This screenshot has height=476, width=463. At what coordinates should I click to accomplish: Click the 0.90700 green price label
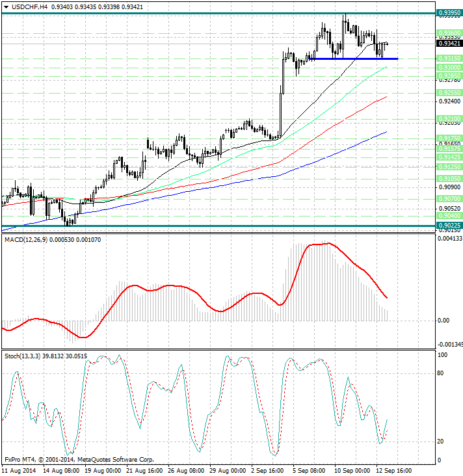coord(449,199)
